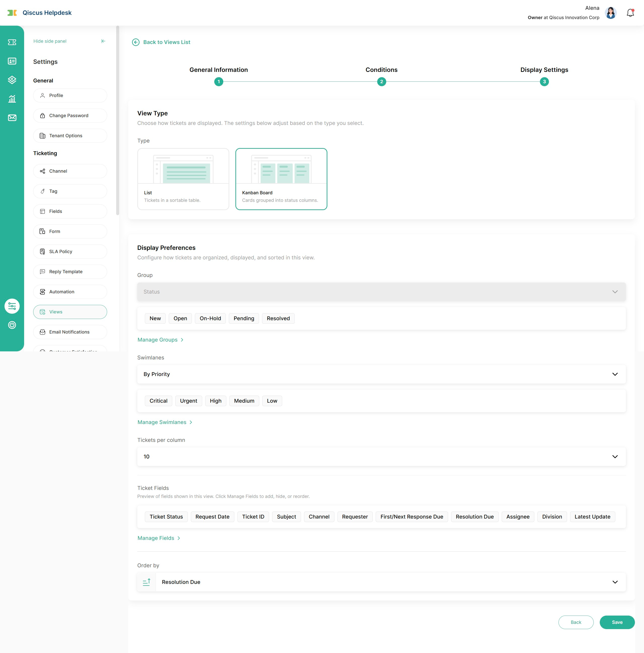The image size is (644, 653).
Task: Click the Urgent priority chip
Action: click(x=189, y=401)
